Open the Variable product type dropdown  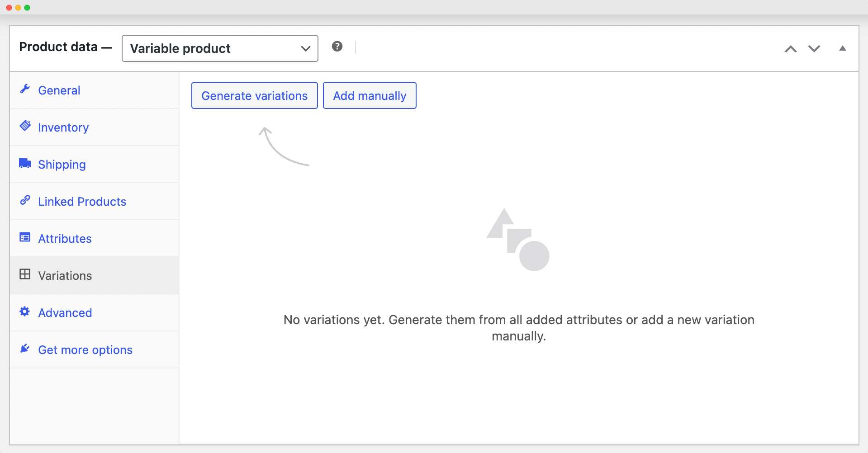pos(220,48)
